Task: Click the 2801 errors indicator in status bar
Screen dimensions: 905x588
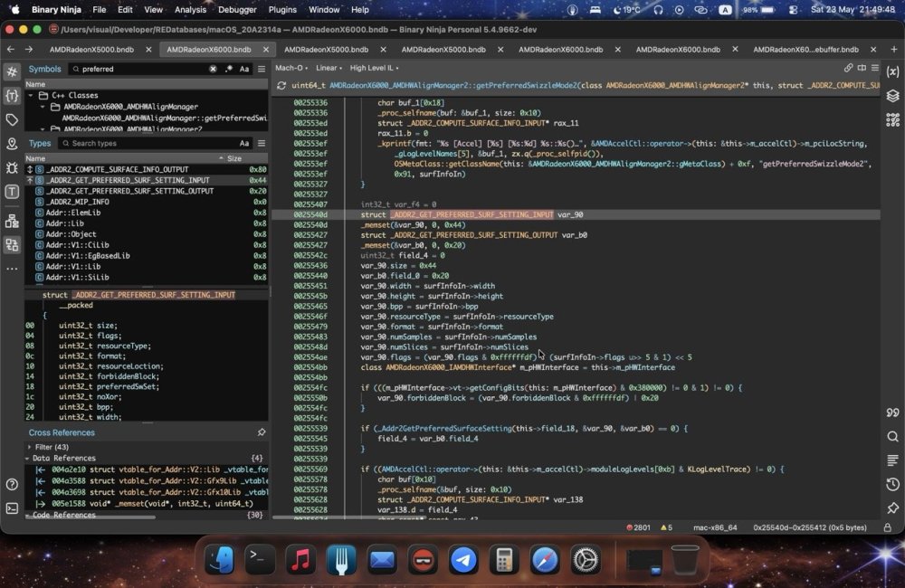Action: pos(638,527)
